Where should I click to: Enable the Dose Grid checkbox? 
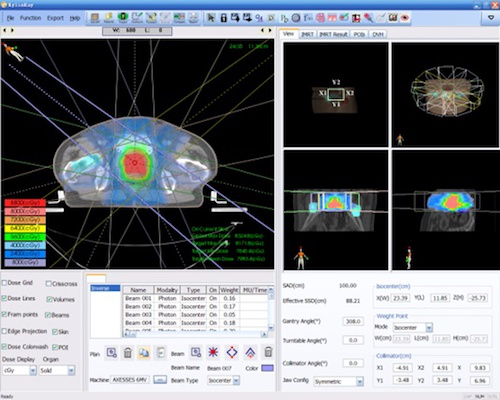4,283
